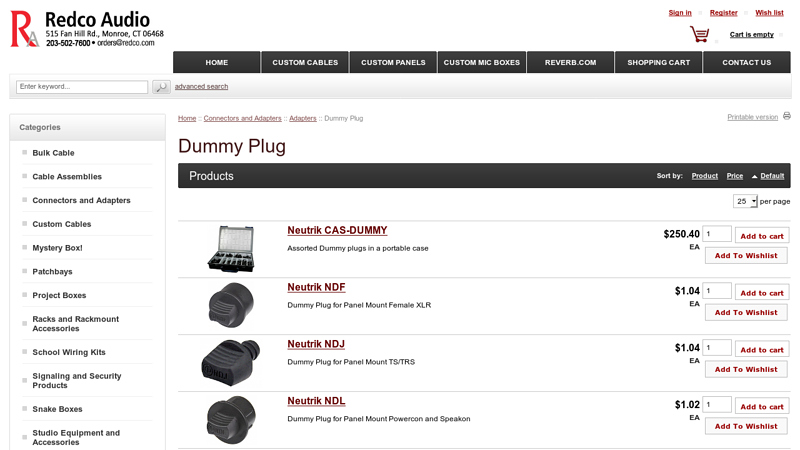The width and height of the screenshot is (800, 450).
Task: Open Signaling and Security Products category
Action: click(77, 381)
